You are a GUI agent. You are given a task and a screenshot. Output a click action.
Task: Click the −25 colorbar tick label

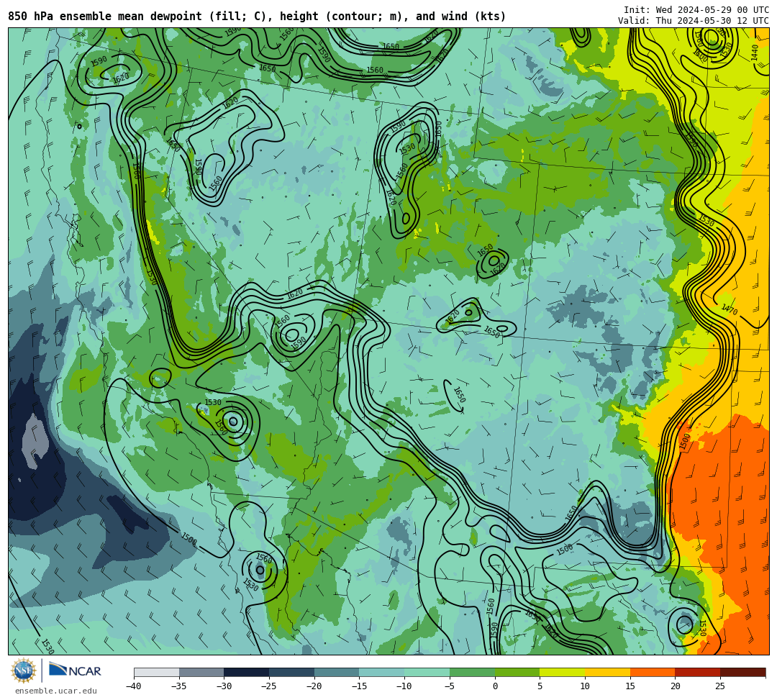click(269, 686)
